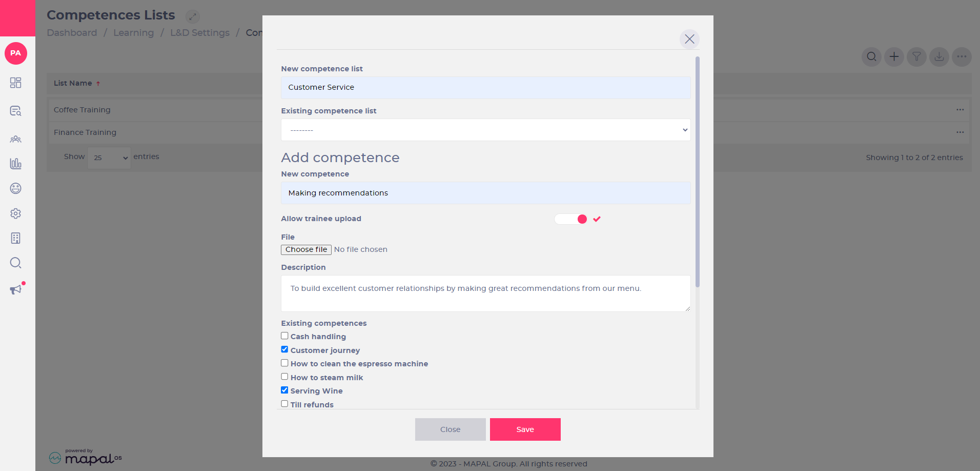
Task: Uncheck the Customer journey checkbox
Action: coord(284,349)
